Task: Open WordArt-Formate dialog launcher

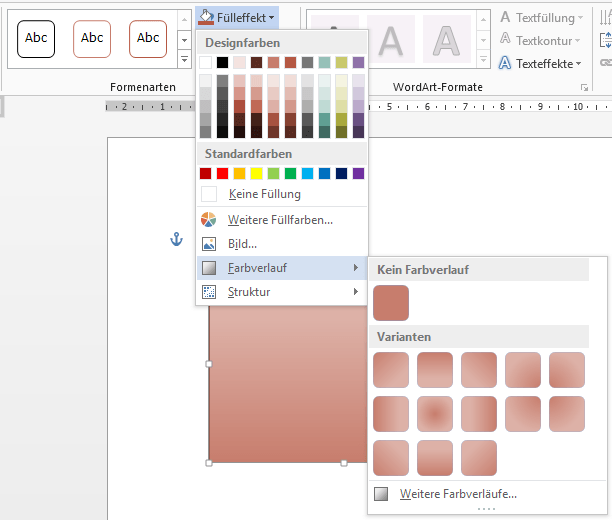Action: click(583, 88)
